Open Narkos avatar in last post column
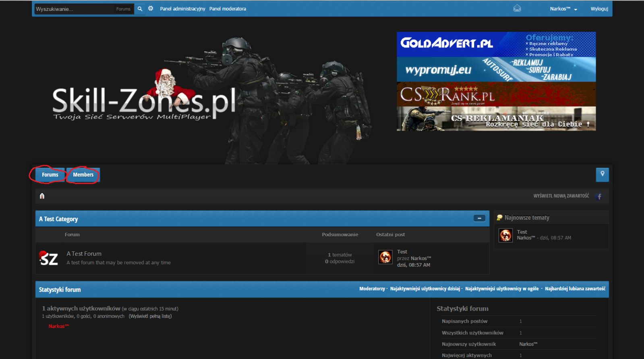 (385, 257)
